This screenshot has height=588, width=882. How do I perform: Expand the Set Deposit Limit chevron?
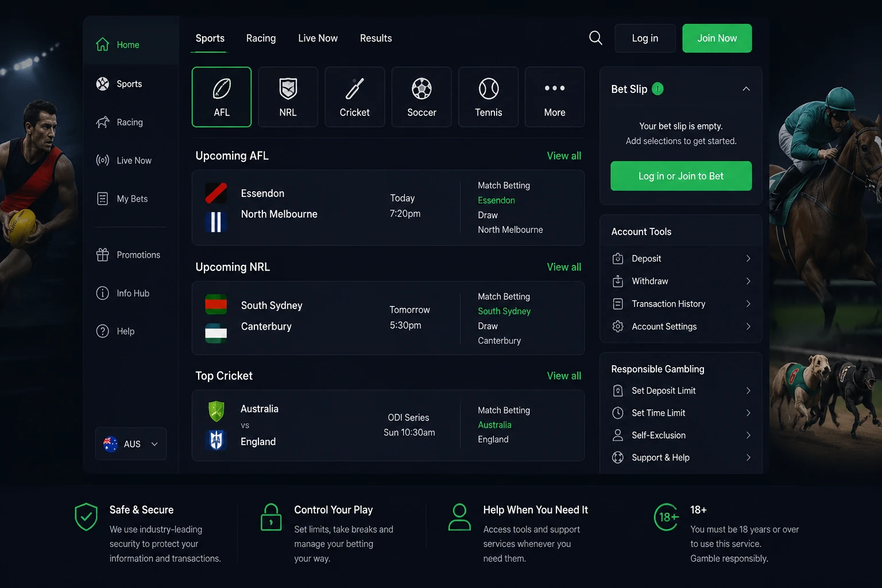pyautogui.click(x=748, y=390)
